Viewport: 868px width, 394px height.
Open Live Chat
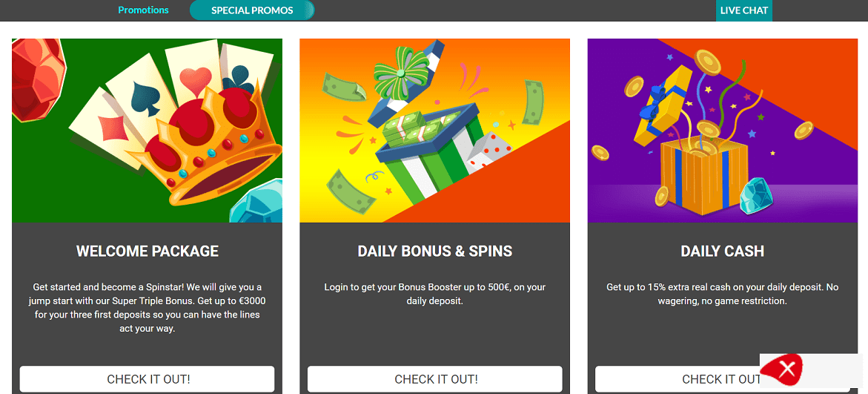[744, 10]
